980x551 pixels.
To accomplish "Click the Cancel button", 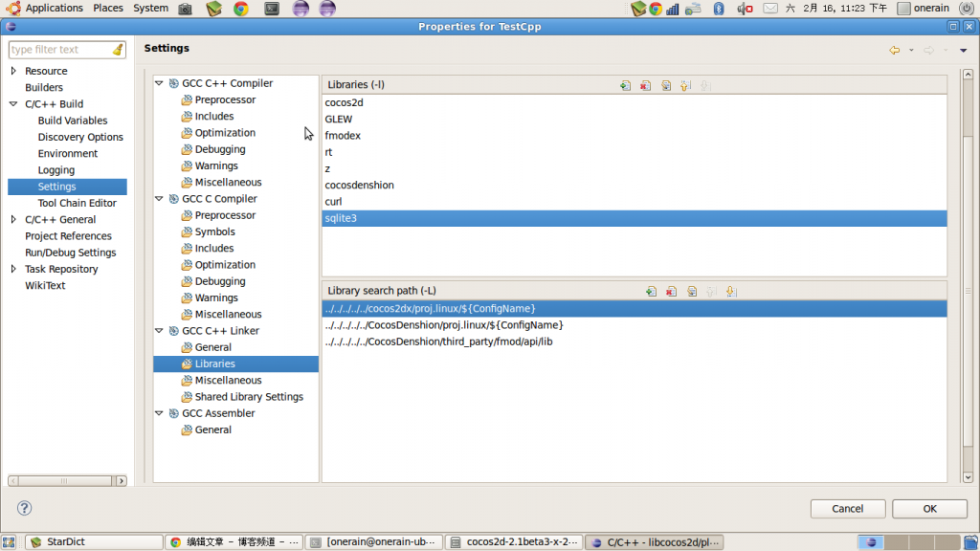I will [x=848, y=509].
